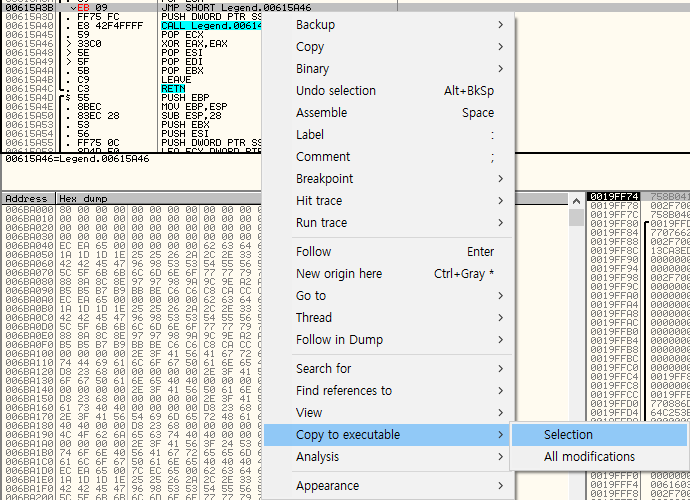Select PUSH EBP row at 00615A4D
690x500 pixels.
(132, 98)
